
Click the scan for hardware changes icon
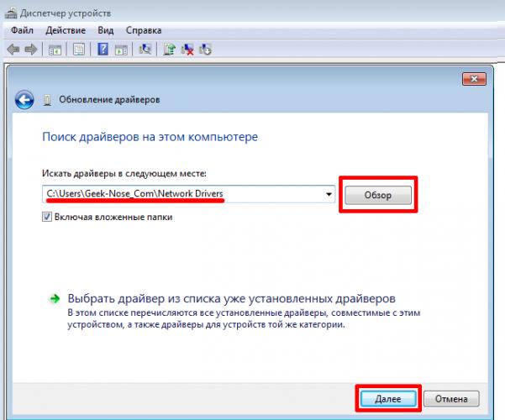point(145,50)
